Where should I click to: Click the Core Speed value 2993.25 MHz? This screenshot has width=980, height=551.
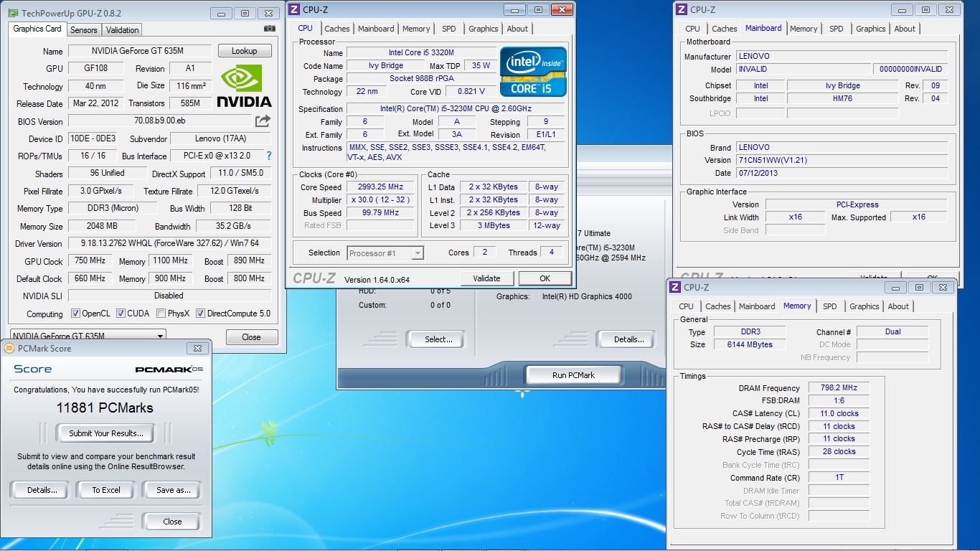[x=381, y=187]
